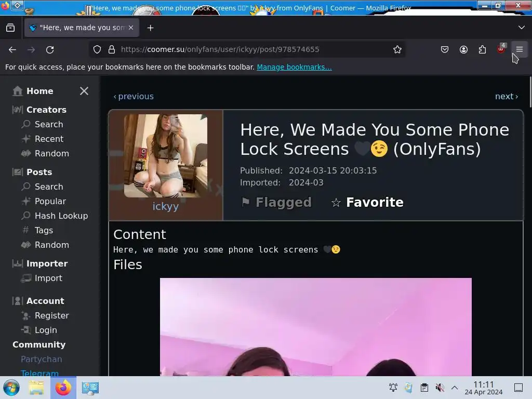Expand the list all tabs chevron

[522, 28]
